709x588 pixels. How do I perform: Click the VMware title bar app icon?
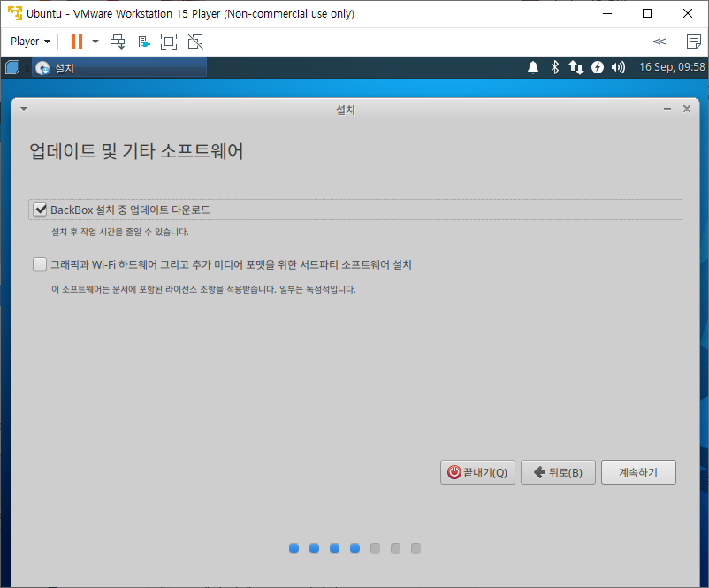14,13
